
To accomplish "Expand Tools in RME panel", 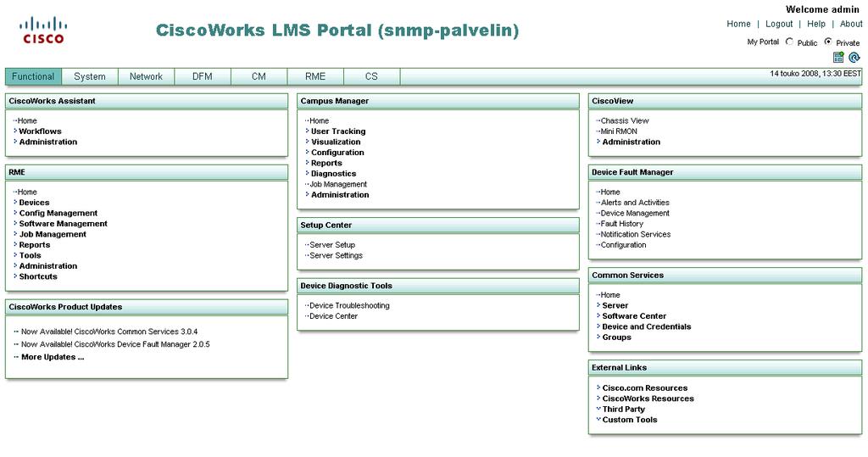I will click(30, 255).
